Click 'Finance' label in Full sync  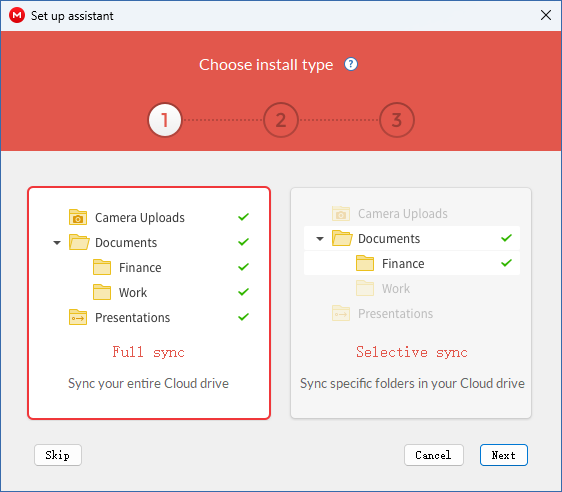point(140,268)
